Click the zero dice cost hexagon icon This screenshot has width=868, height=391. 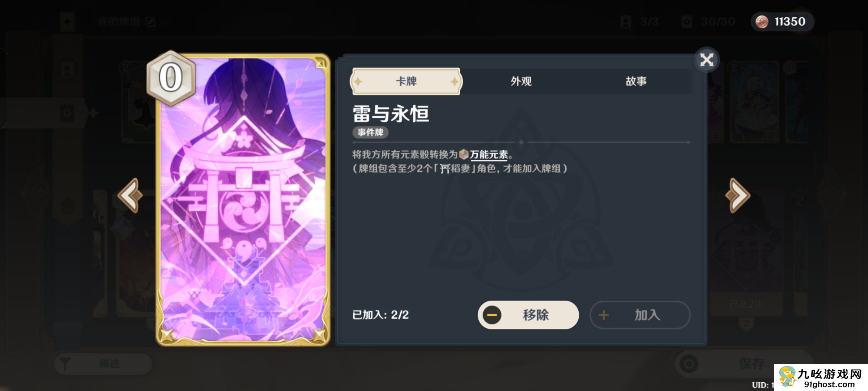tap(171, 77)
